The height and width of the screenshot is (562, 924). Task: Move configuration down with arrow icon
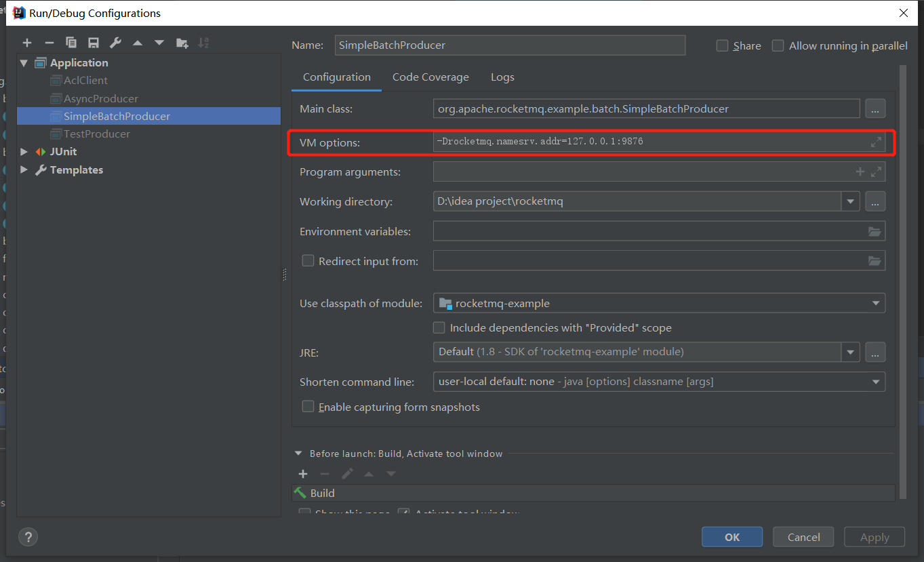(159, 43)
